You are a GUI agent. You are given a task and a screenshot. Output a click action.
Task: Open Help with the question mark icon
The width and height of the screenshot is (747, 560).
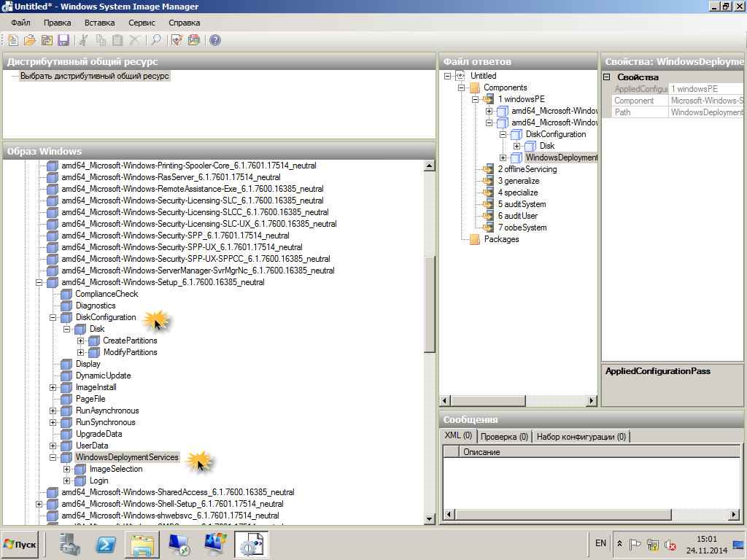pos(215,41)
